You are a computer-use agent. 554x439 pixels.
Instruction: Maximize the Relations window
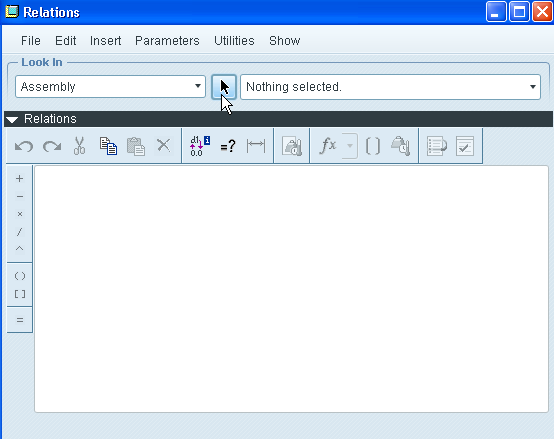point(519,12)
